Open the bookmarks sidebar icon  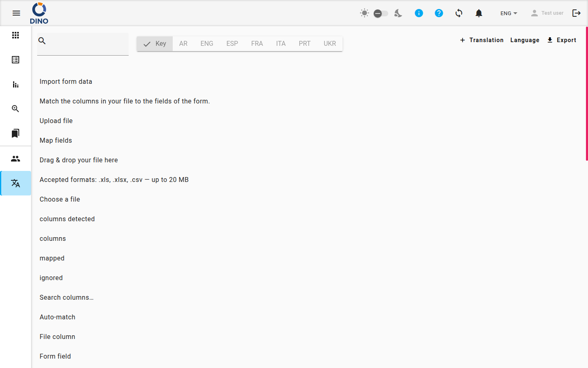pos(16,133)
